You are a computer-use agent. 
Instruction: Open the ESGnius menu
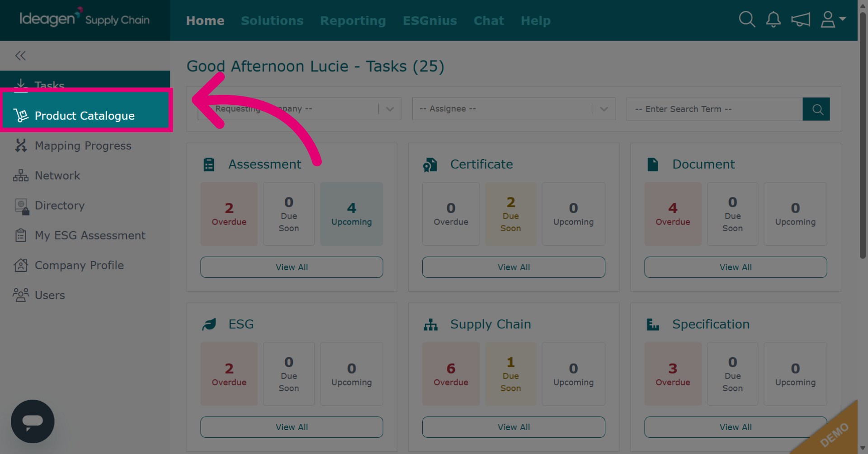pyautogui.click(x=430, y=21)
